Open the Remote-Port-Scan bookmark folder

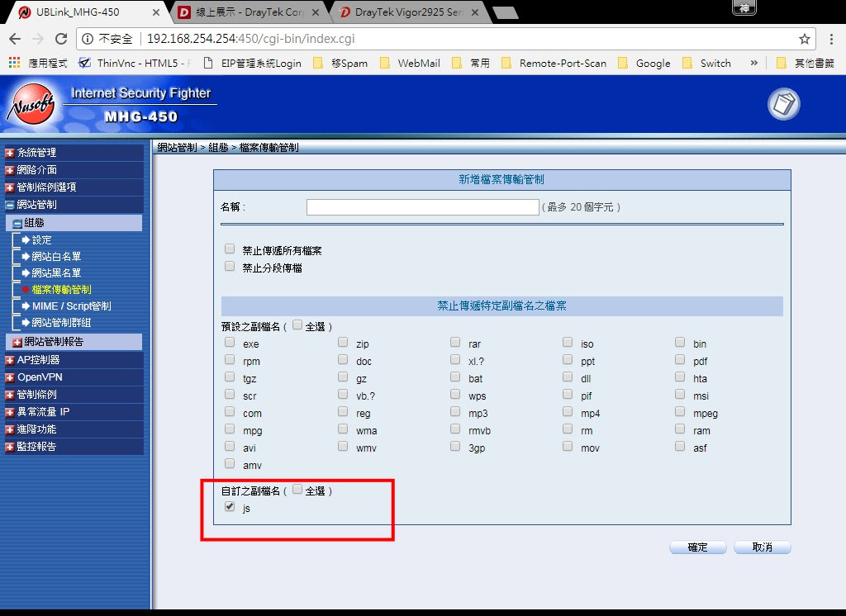point(554,63)
